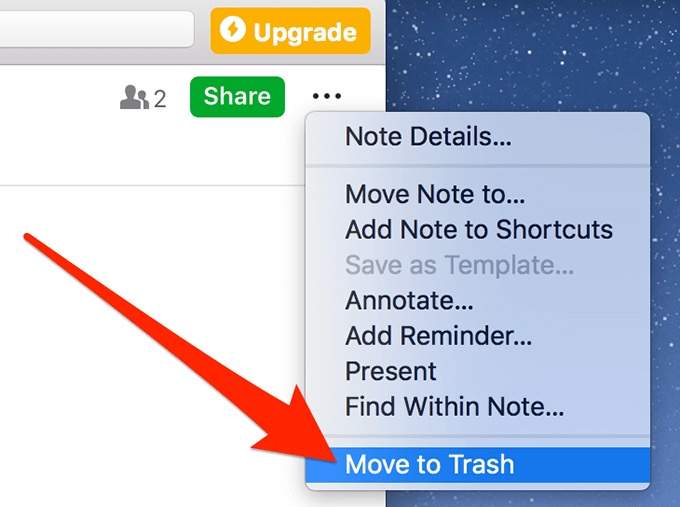Click the shared member count 2

point(160,99)
